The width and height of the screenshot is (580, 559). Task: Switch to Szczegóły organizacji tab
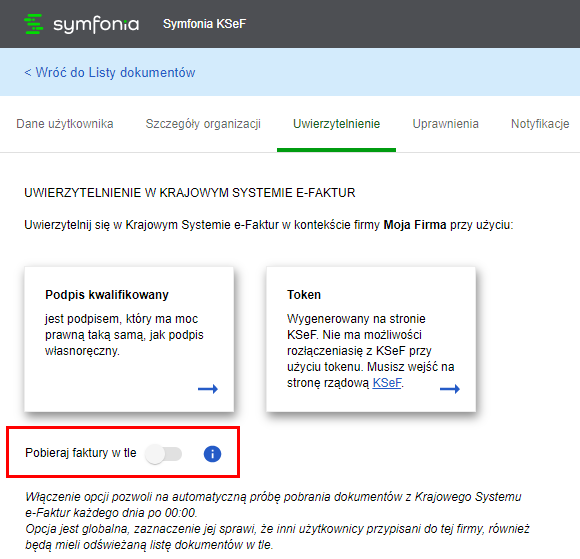[203, 124]
